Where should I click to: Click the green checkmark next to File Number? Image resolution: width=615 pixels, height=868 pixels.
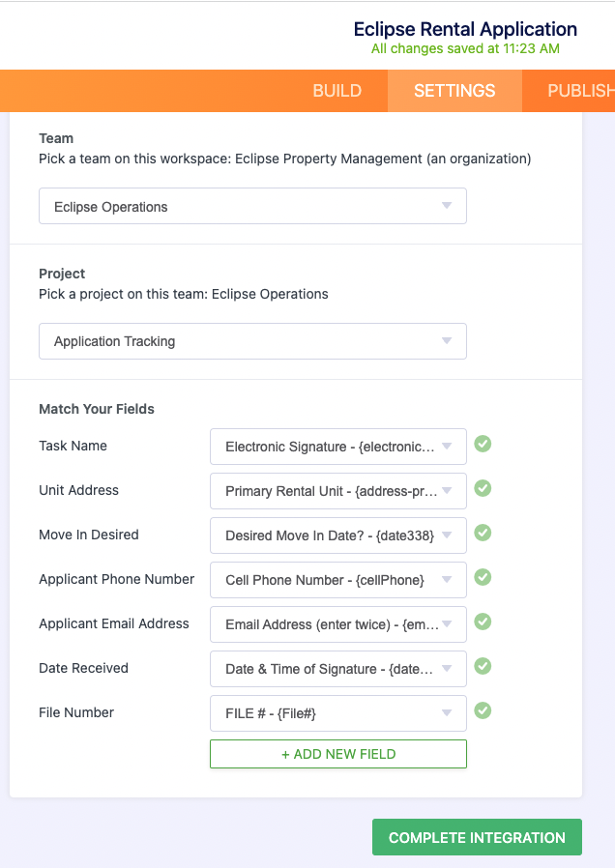pos(483,710)
